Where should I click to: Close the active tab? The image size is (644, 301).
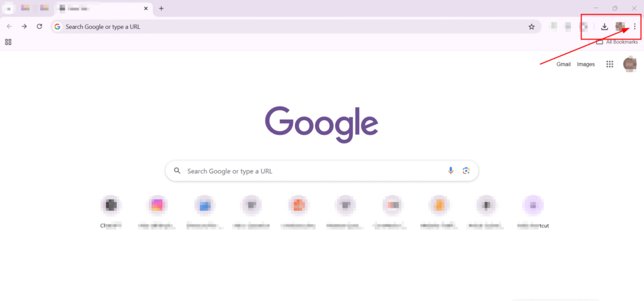[x=146, y=8]
